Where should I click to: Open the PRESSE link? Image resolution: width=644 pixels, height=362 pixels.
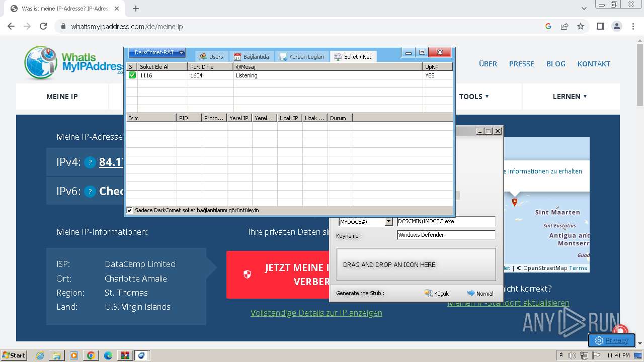pos(522,64)
